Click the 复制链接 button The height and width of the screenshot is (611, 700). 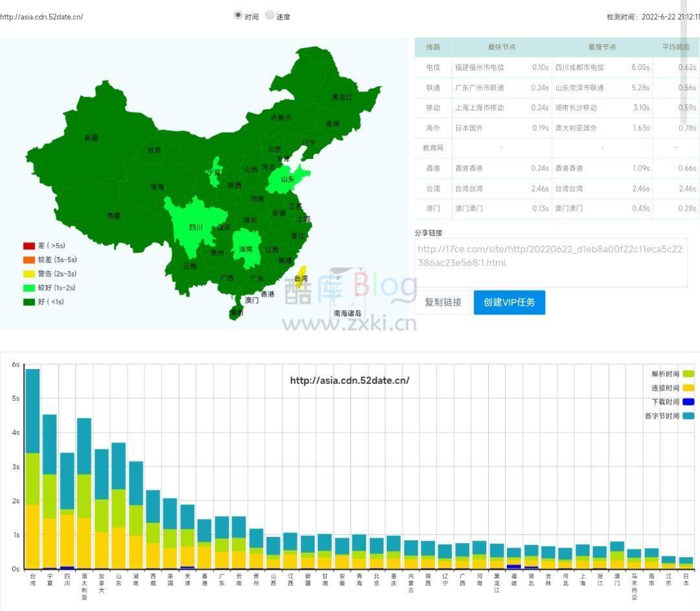(x=443, y=302)
